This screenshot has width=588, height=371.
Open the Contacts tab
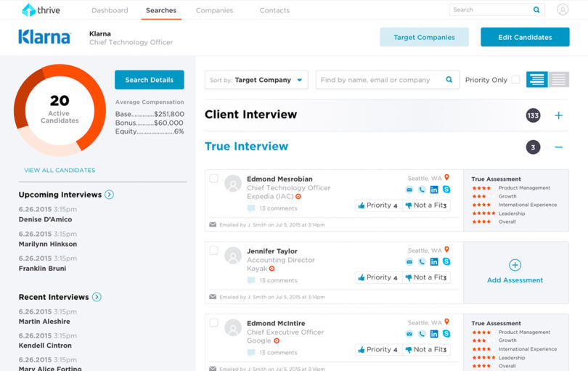coord(274,10)
